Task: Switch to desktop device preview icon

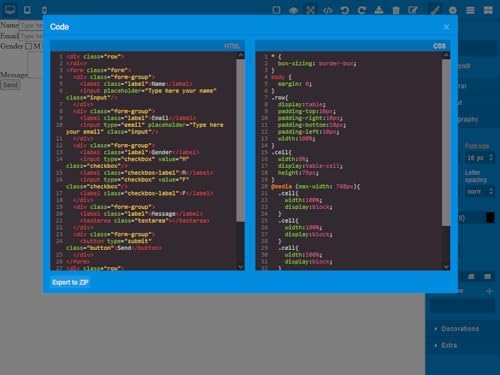Action: point(10,10)
